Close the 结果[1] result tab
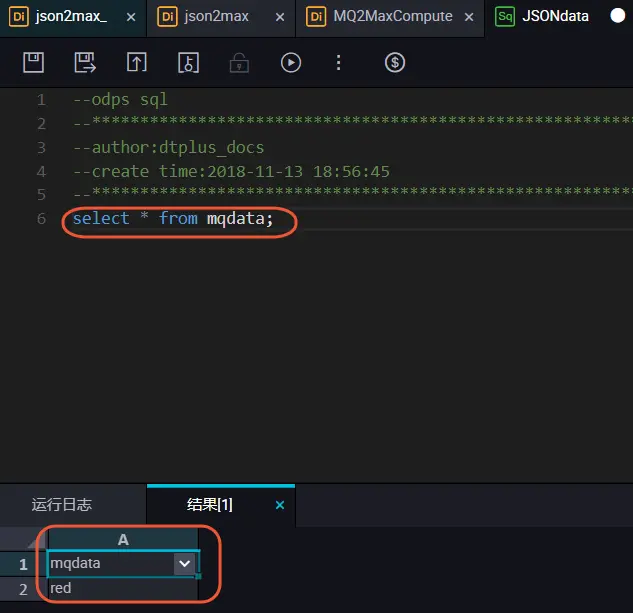The height and width of the screenshot is (613, 633). 280,505
